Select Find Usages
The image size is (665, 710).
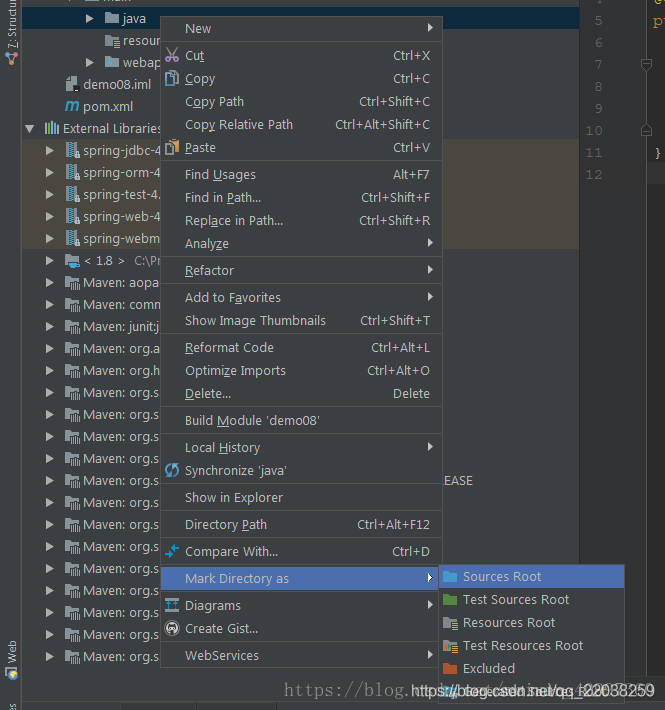pyautogui.click(x=301, y=174)
